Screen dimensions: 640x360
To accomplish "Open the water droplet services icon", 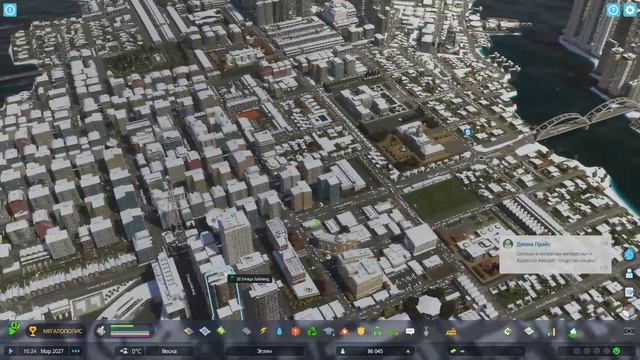I will pos(280,331).
